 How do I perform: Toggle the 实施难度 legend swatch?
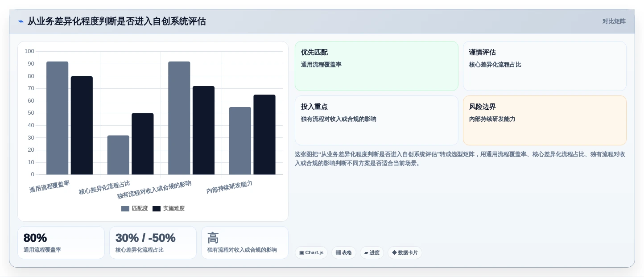click(157, 209)
